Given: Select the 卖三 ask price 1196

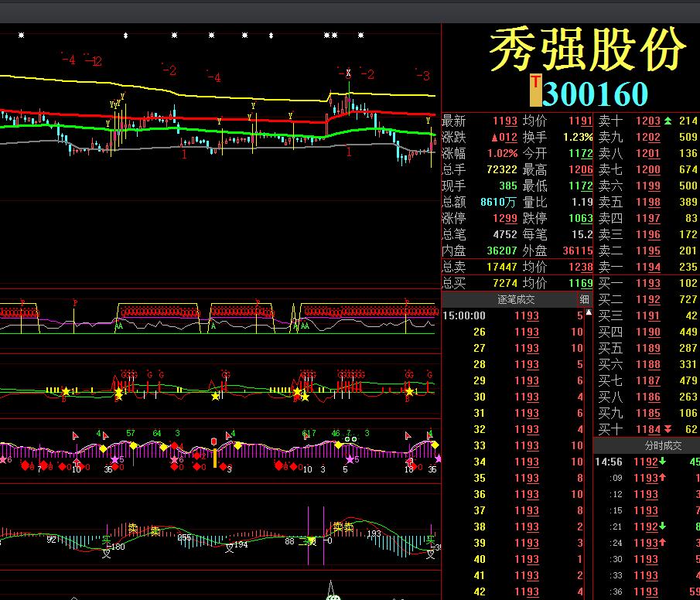Looking at the screenshot, I should click(647, 234).
